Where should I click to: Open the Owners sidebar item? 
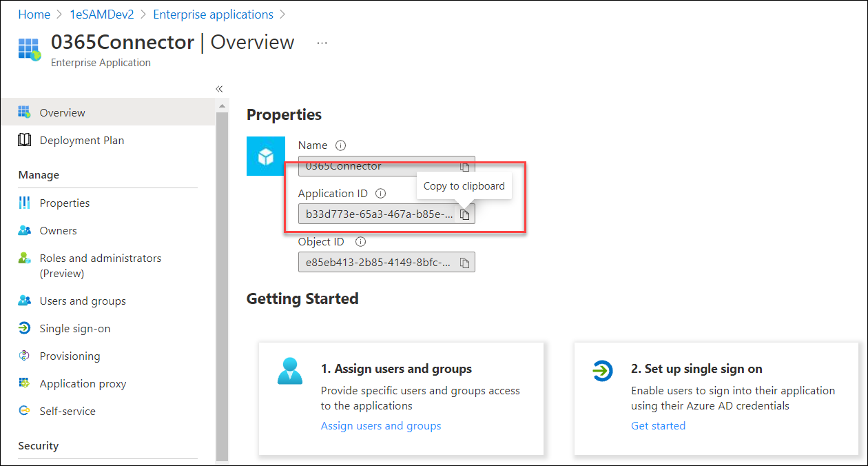click(x=58, y=231)
